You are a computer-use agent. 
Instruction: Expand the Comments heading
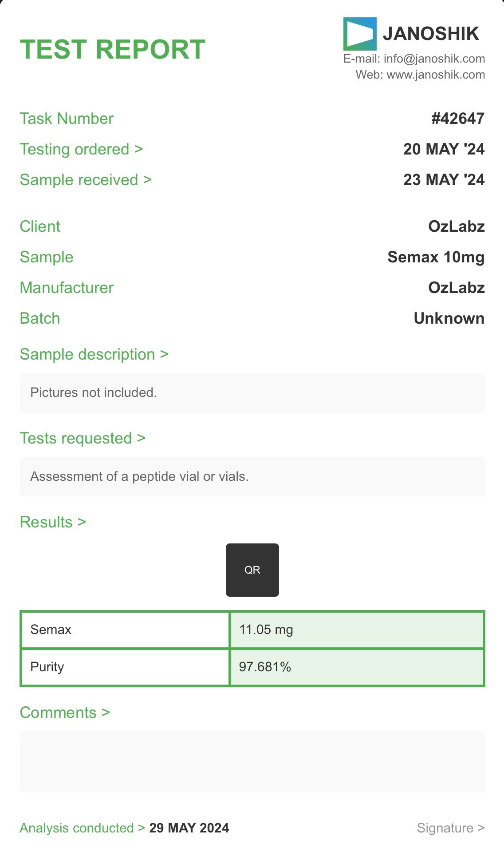point(65,713)
